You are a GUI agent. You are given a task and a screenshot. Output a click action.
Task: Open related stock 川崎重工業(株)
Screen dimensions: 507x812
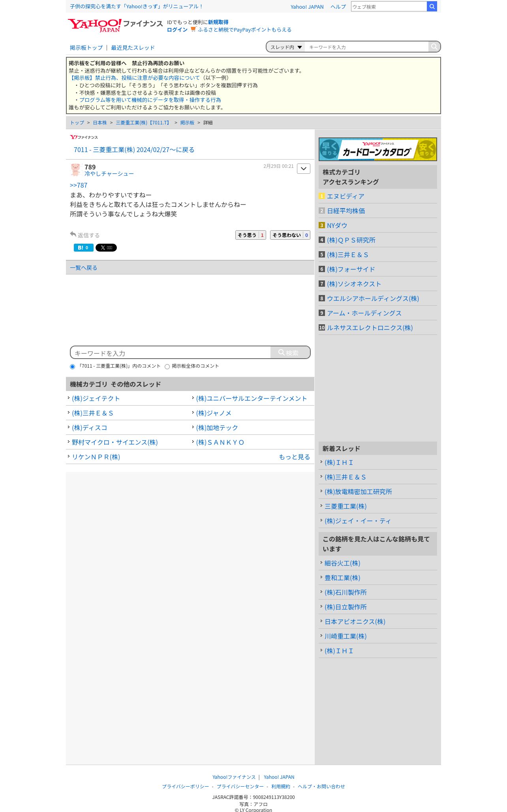pos(346,636)
